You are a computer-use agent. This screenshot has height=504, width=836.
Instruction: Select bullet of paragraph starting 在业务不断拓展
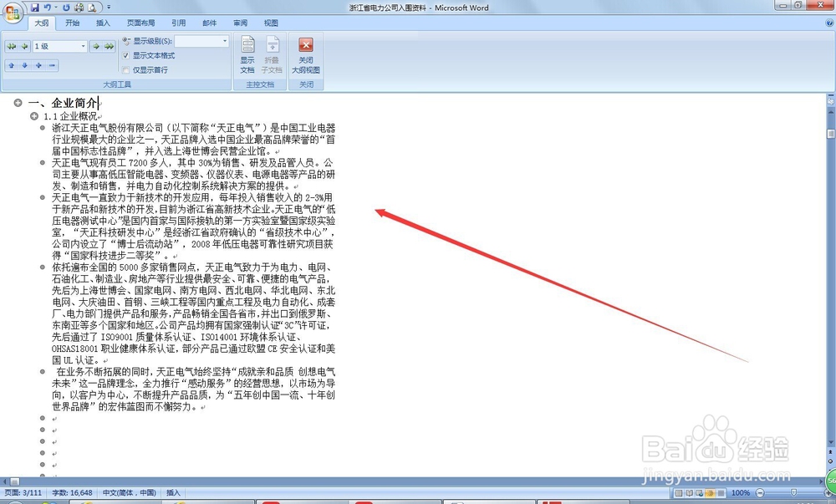point(43,371)
